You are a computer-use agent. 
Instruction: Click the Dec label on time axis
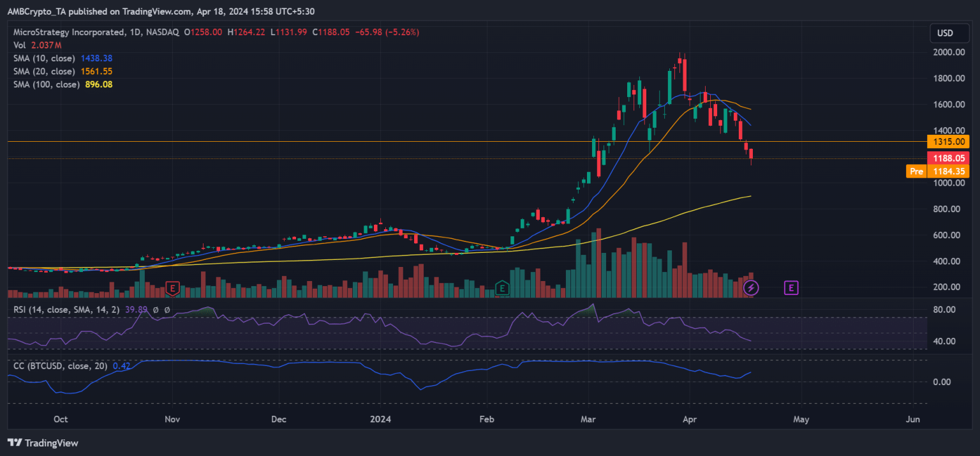click(279, 420)
